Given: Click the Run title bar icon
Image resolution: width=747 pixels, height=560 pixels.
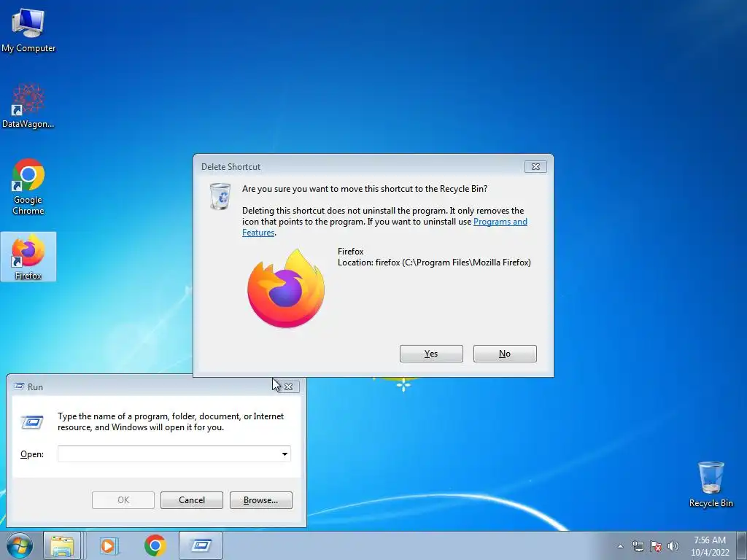Looking at the screenshot, I should point(18,386).
